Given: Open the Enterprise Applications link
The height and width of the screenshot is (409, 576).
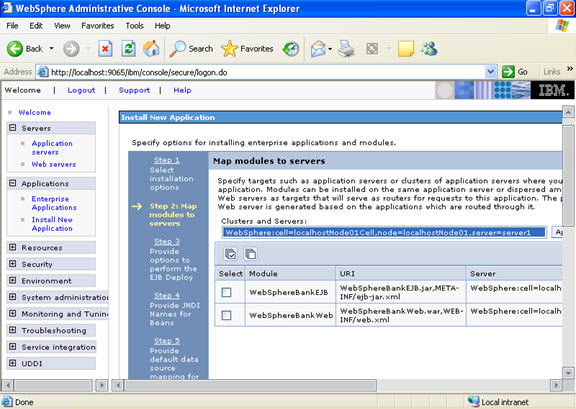Looking at the screenshot, I should tap(54, 203).
